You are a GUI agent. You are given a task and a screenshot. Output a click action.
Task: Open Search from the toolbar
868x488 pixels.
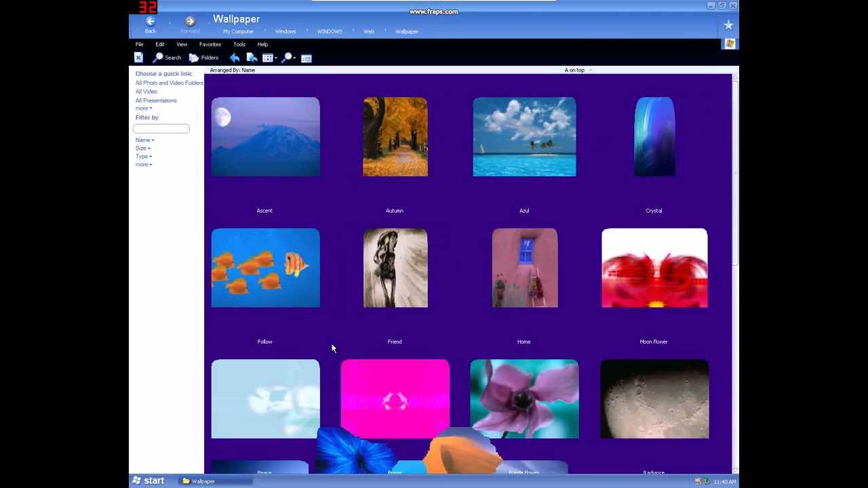[x=167, y=58]
